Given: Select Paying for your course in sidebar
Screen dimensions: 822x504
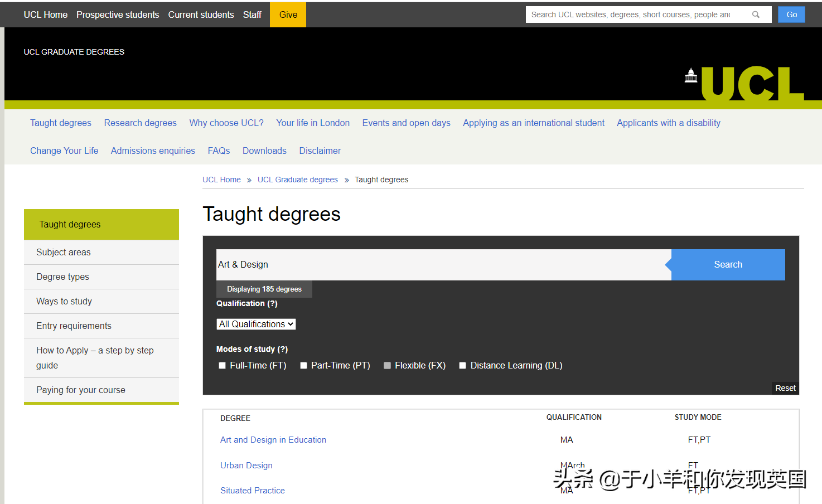Looking at the screenshot, I should 101,390.
